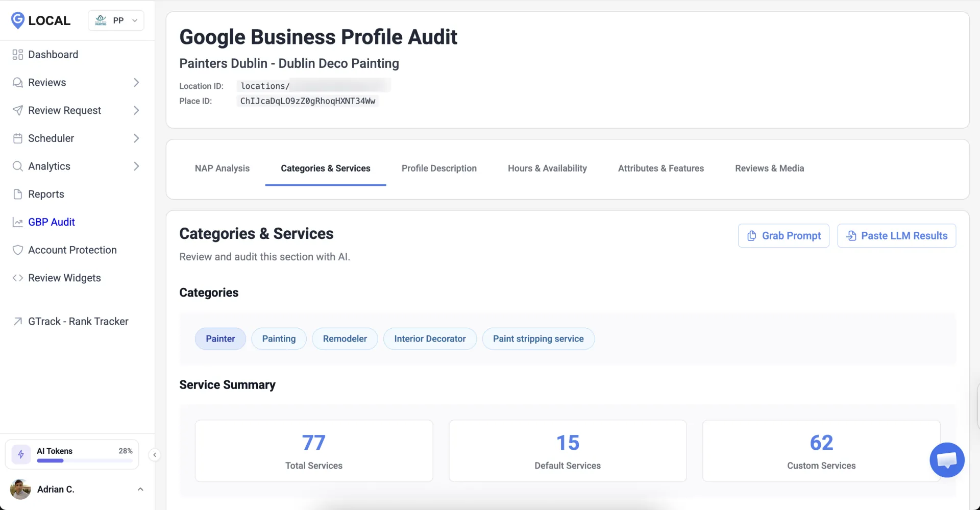Switch to the Profile Description tab
The height and width of the screenshot is (510, 980).
439,168
